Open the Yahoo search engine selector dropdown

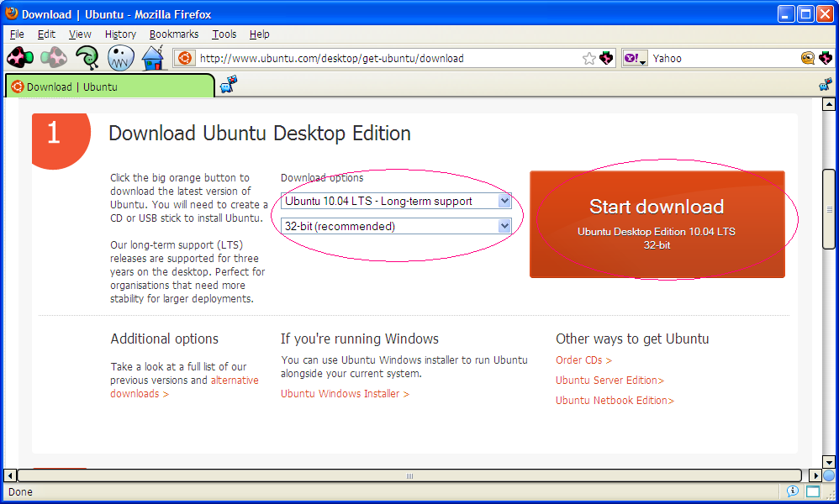pyautogui.click(x=635, y=59)
